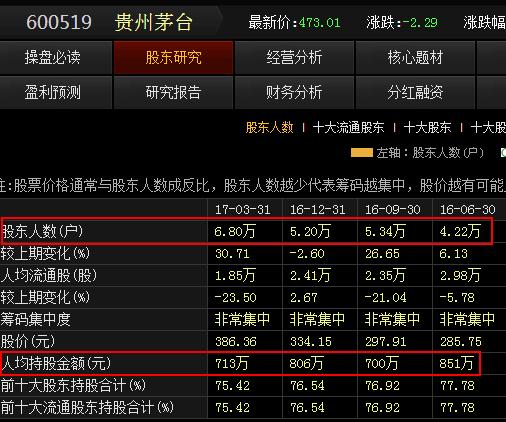Click holding amount 851万
This screenshot has width=506, height=422.
[457, 363]
